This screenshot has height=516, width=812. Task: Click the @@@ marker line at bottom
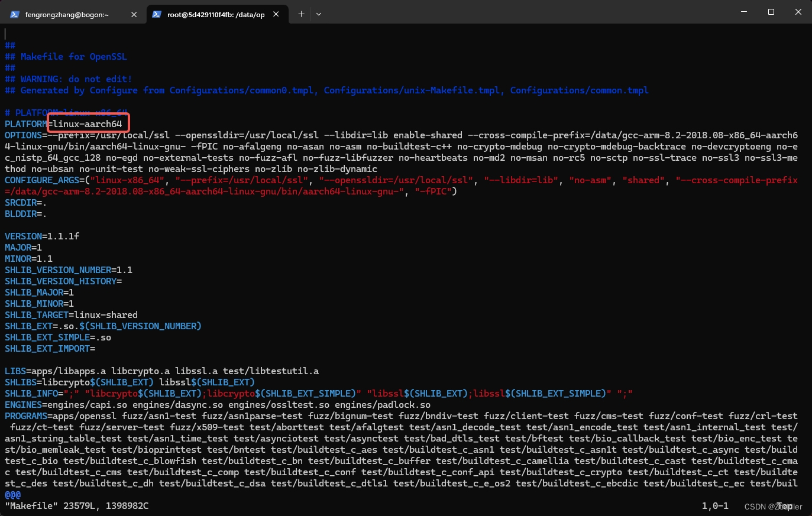click(x=12, y=495)
